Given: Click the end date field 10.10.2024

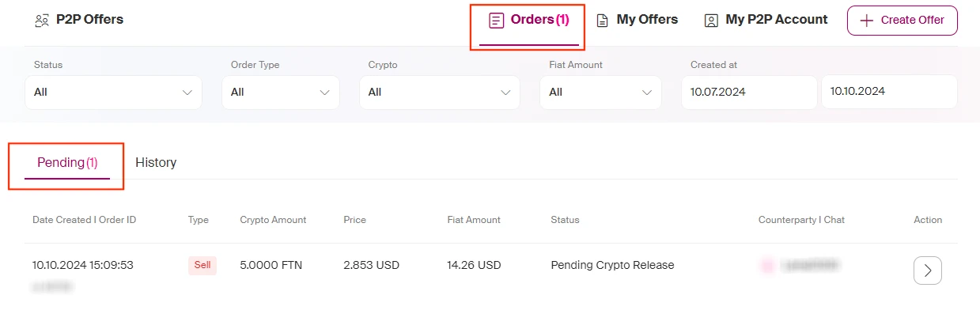Looking at the screenshot, I should point(889,92).
